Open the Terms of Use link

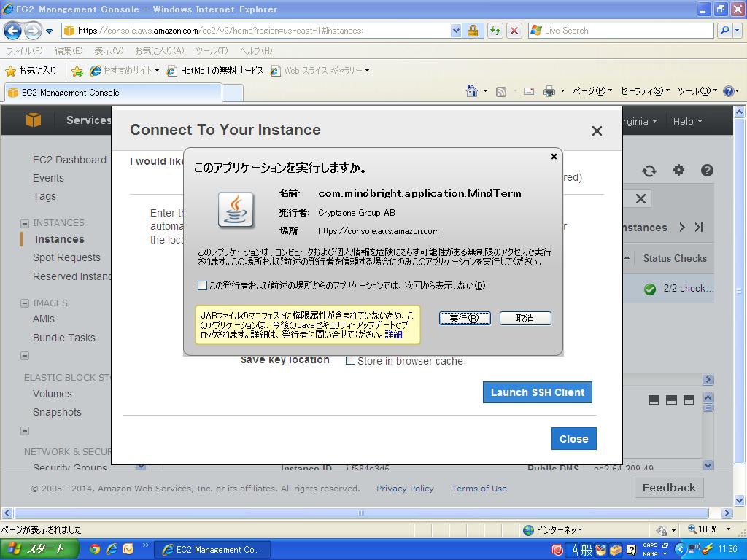pyautogui.click(x=479, y=489)
